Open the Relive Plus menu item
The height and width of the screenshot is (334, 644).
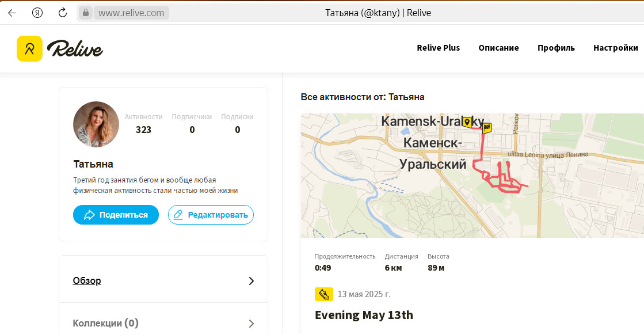[438, 48]
